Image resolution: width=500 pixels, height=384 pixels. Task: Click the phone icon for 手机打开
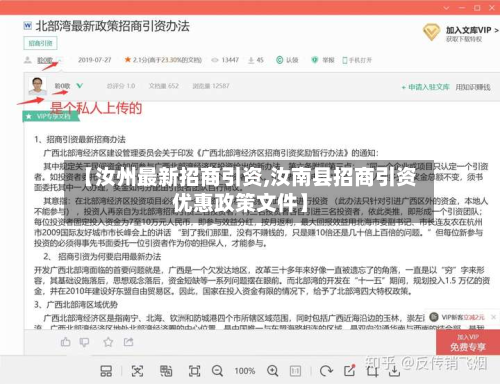345,60
